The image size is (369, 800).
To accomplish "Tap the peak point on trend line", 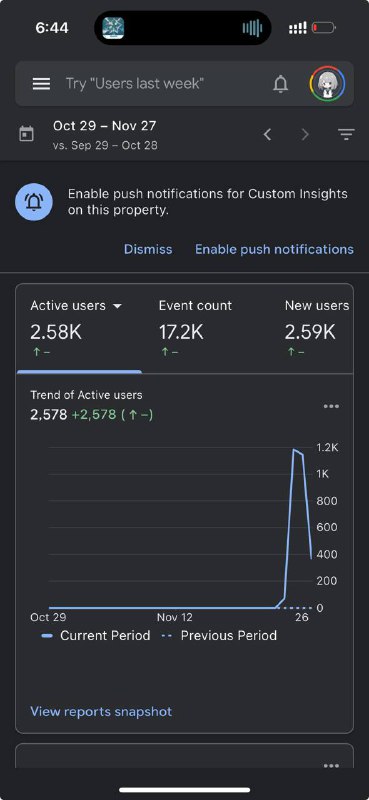I will (294, 449).
